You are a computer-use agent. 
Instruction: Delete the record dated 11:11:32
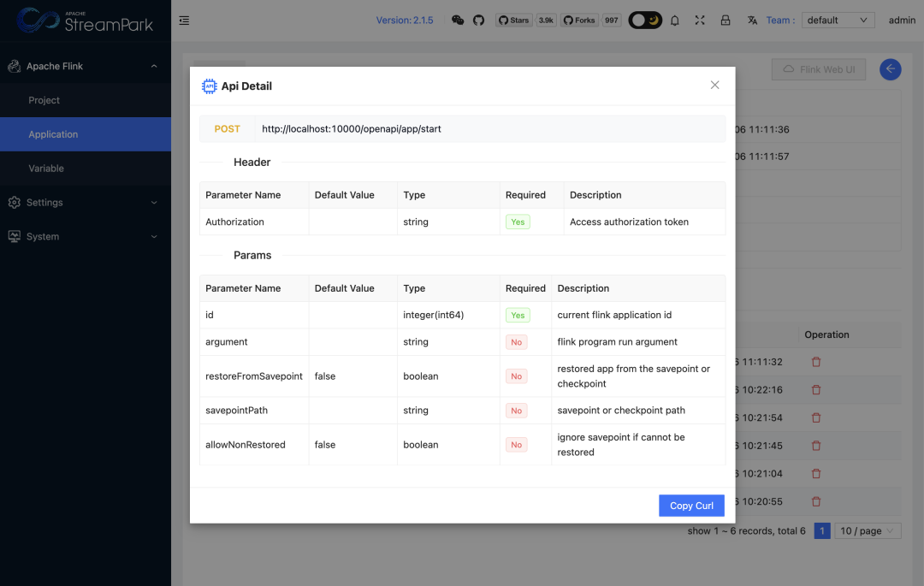pos(815,362)
